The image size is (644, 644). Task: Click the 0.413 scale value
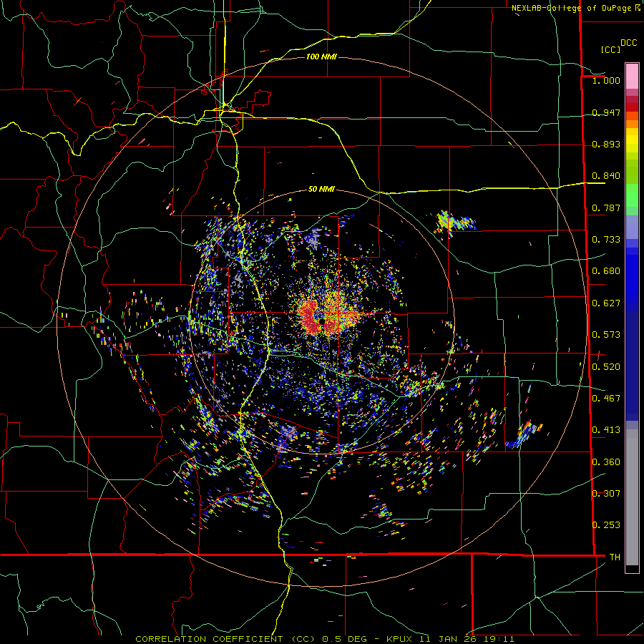point(606,430)
